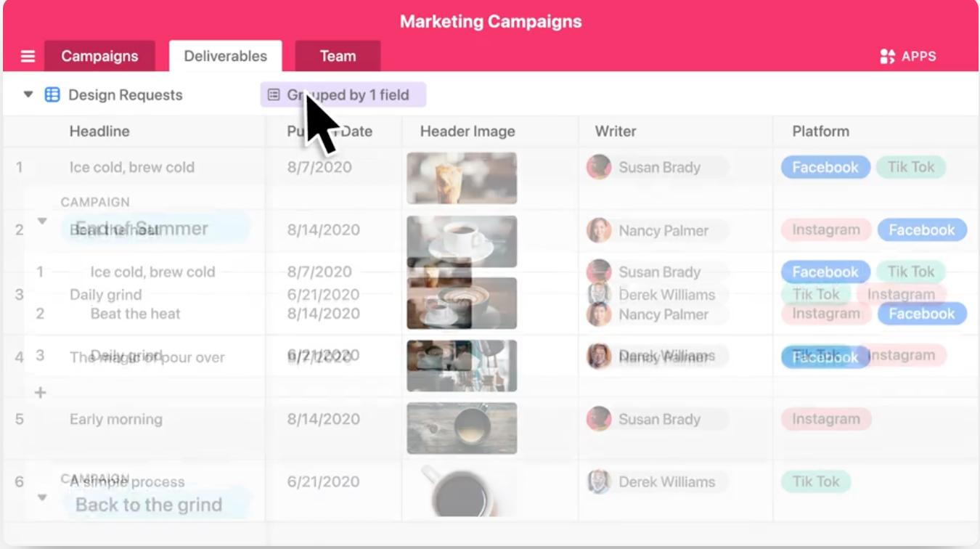This screenshot has height=549, width=980.
Task: Click the Grouped by 1 field button
Action: click(x=343, y=95)
